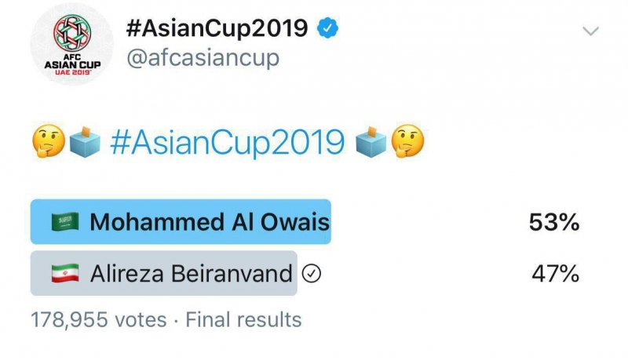Select the Mohammed Al Owais poll option

(x=210, y=222)
